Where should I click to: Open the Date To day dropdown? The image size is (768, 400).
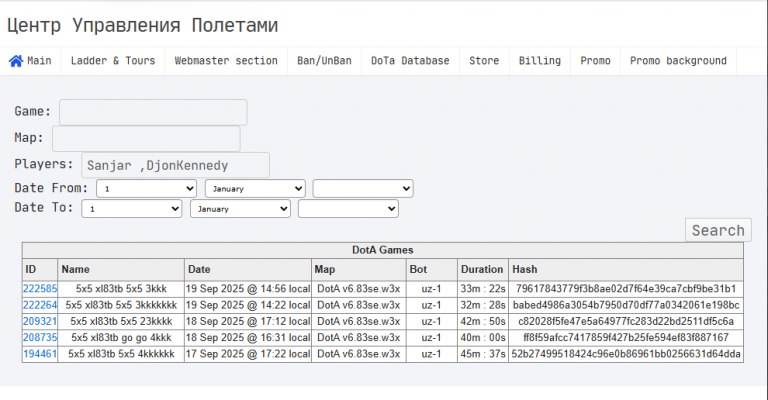(x=132, y=209)
